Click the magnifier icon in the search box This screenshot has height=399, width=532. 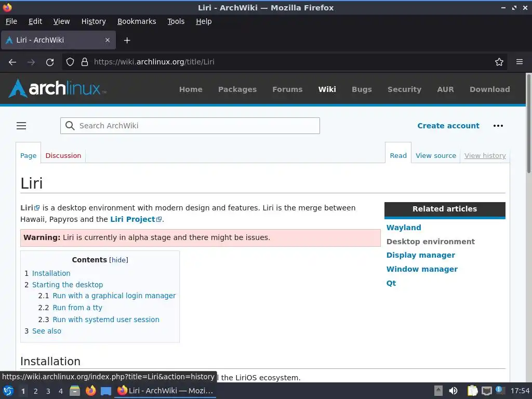(x=70, y=126)
